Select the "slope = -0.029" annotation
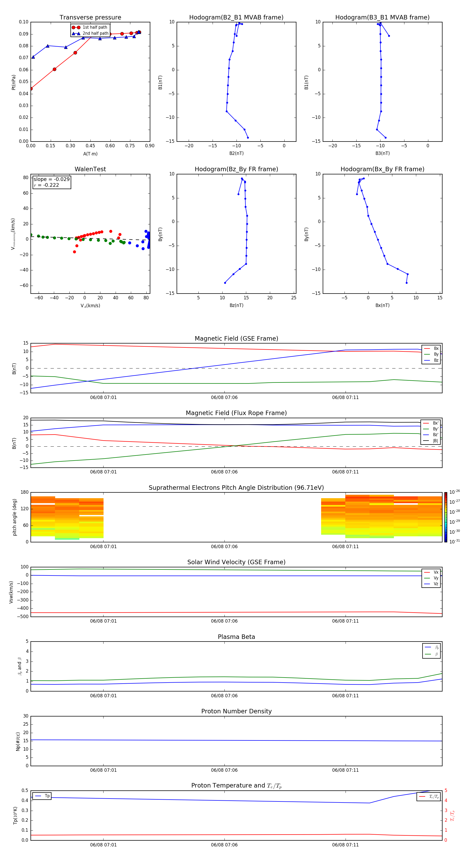This screenshot has width=473, height=868. pyautogui.click(x=52, y=179)
